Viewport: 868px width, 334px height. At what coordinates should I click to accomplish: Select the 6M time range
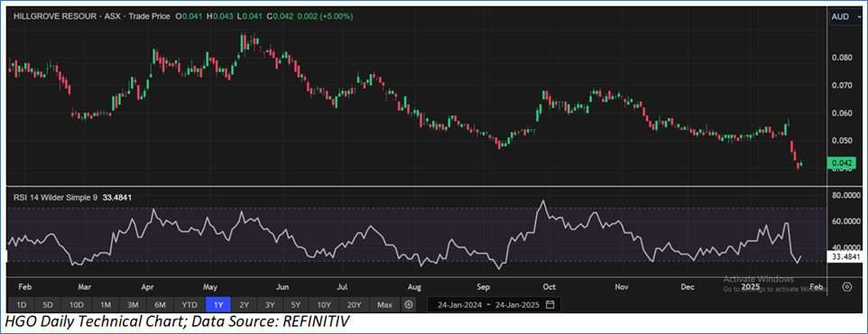point(161,304)
